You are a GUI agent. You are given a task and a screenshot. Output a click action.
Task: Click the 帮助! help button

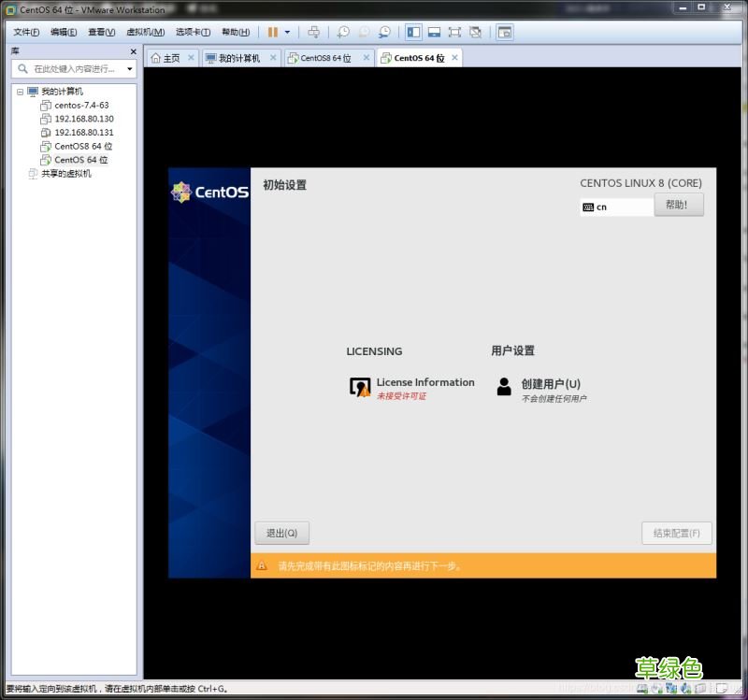click(x=678, y=206)
